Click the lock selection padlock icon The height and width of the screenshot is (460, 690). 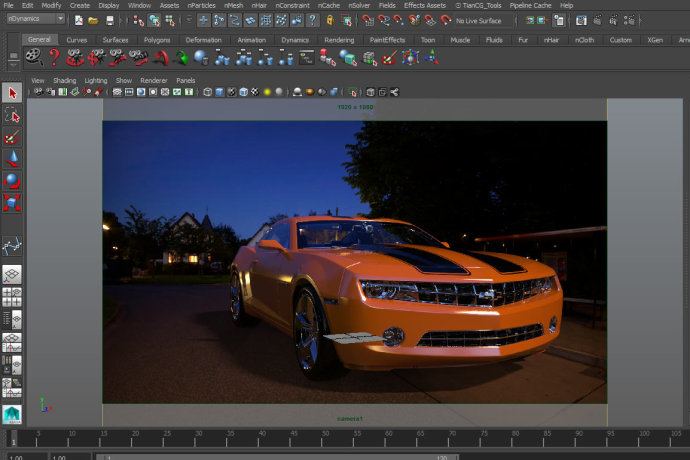[330, 20]
